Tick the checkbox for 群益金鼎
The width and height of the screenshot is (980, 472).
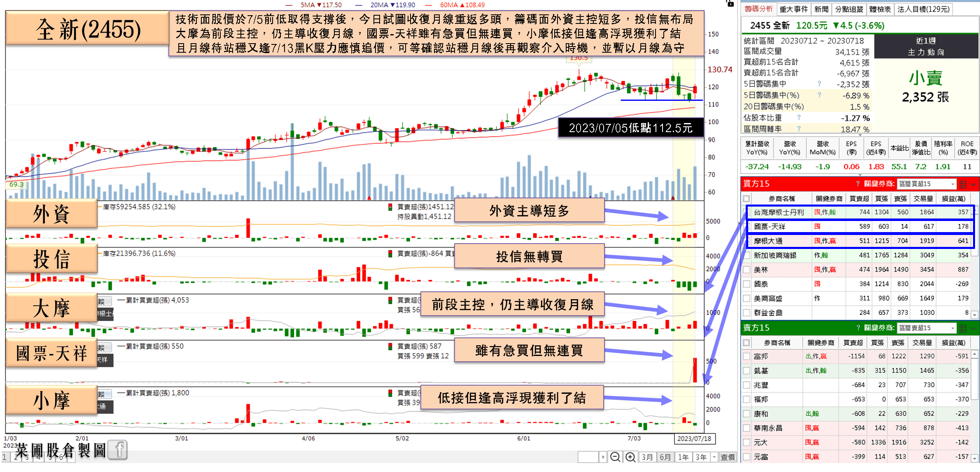(747, 313)
